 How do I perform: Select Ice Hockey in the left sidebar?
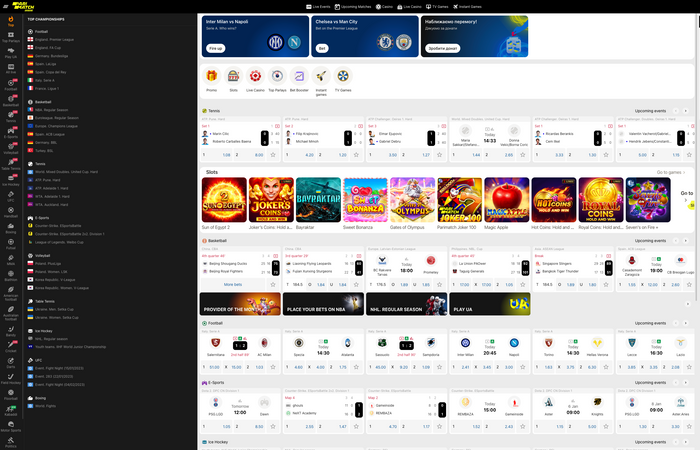(x=11, y=180)
